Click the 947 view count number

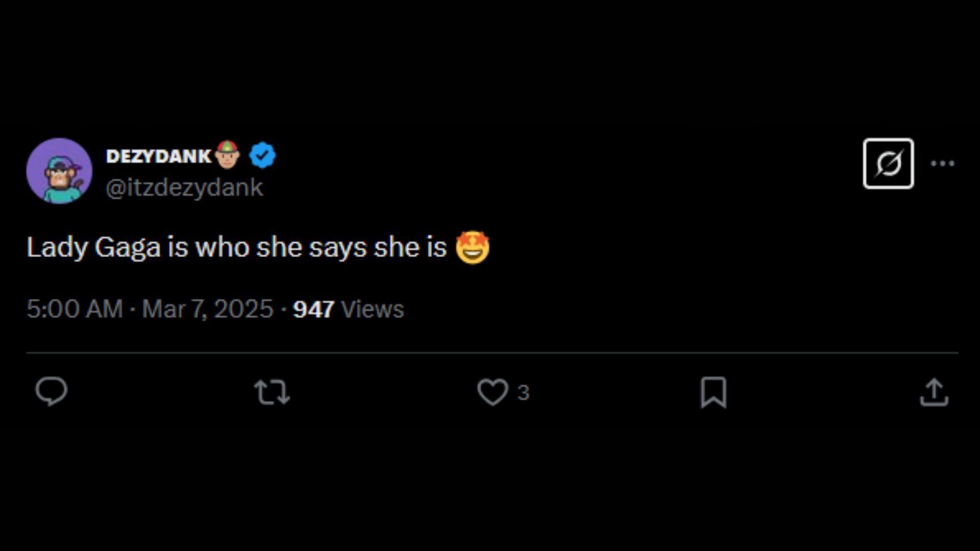click(x=313, y=309)
